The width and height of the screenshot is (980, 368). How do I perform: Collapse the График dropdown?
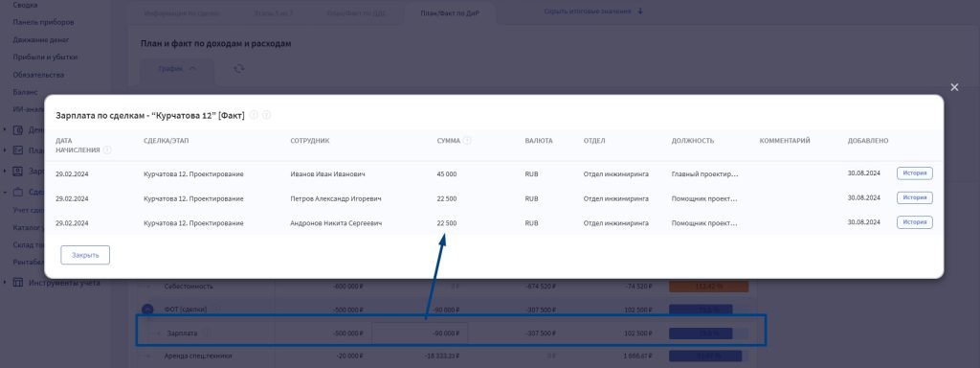(177, 69)
